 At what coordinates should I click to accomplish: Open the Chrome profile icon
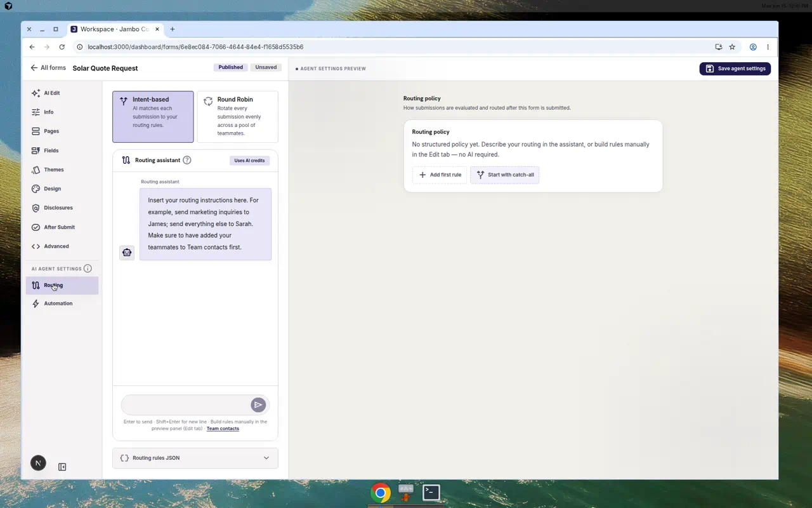[753, 47]
